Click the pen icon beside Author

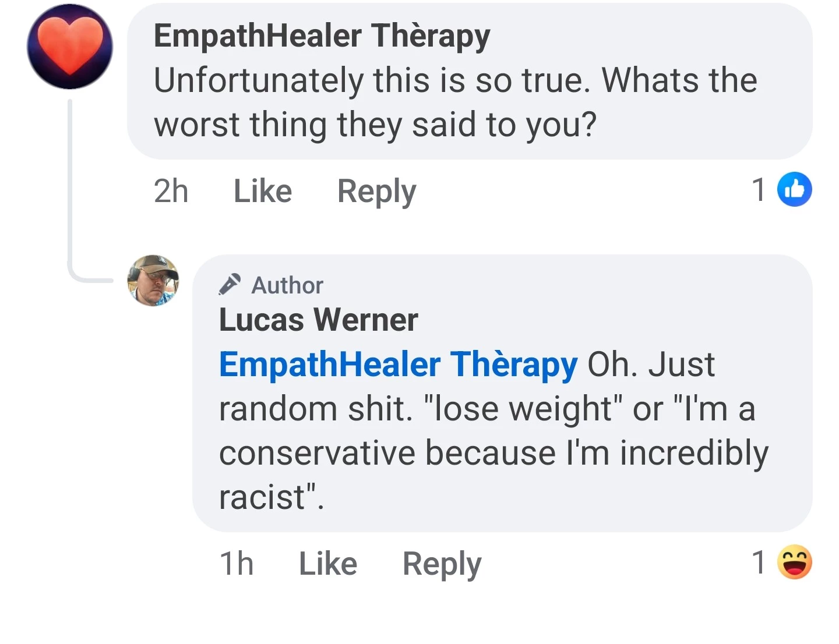(230, 284)
